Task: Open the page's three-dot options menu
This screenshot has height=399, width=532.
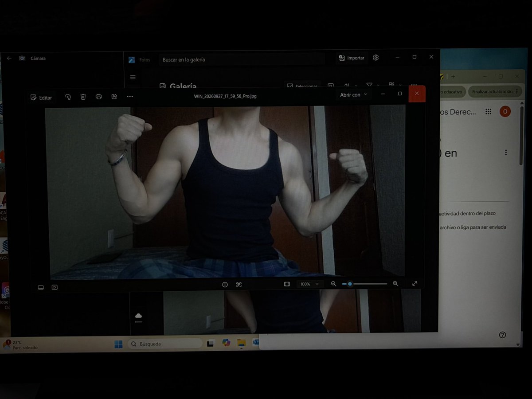Action: pos(506,153)
